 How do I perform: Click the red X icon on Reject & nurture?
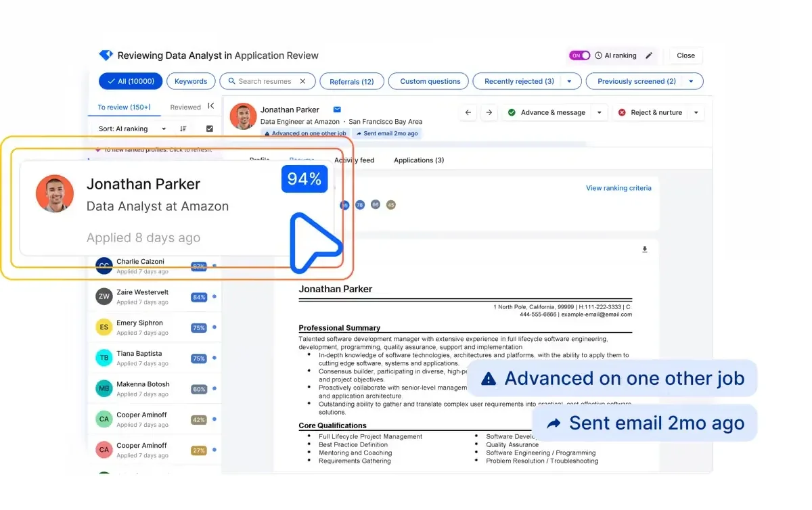pyautogui.click(x=622, y=112)
